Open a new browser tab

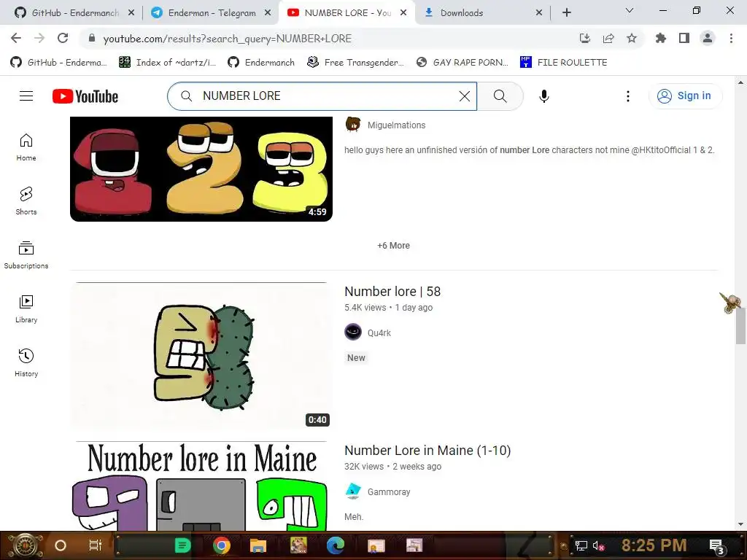(567, 12)
